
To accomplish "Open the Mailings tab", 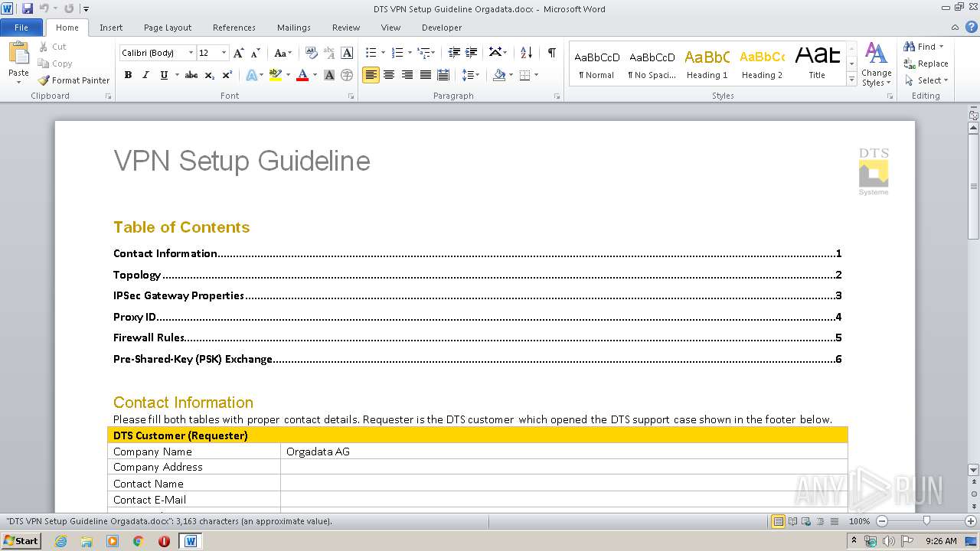I will click(x=294, y=28).
